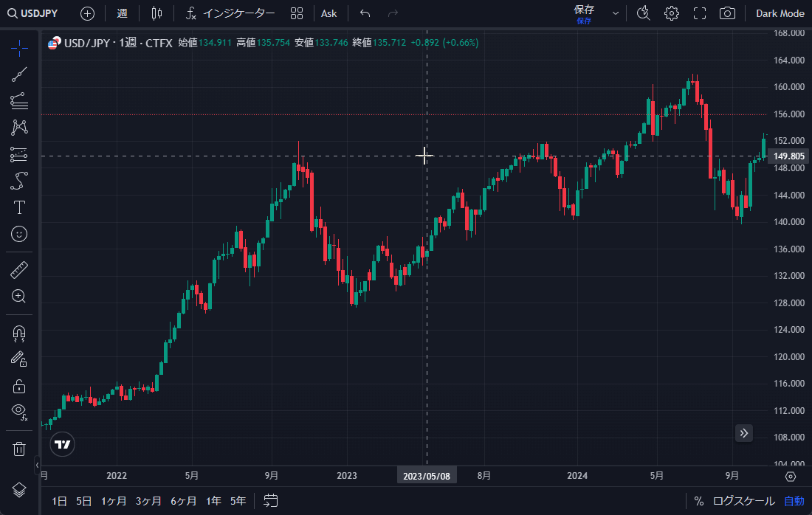Viewport: 812px width, 515px height.
Task: Open the USDJPY symbol search
Action: point(32,13)
